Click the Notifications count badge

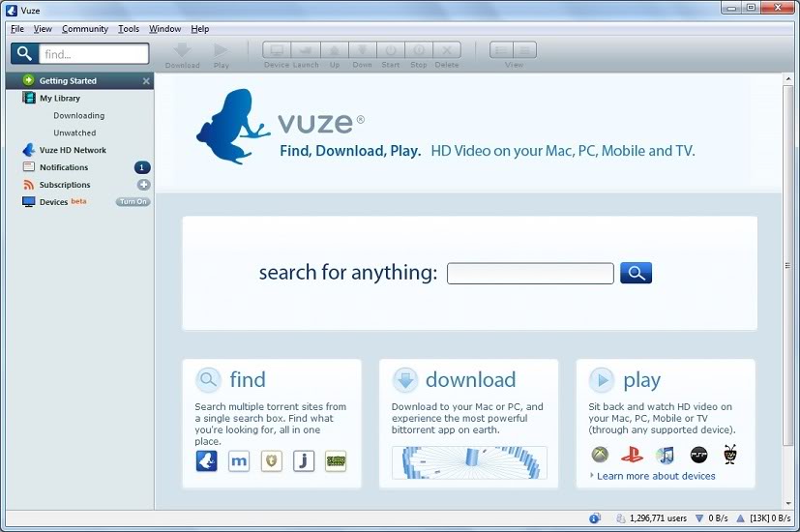142,167
